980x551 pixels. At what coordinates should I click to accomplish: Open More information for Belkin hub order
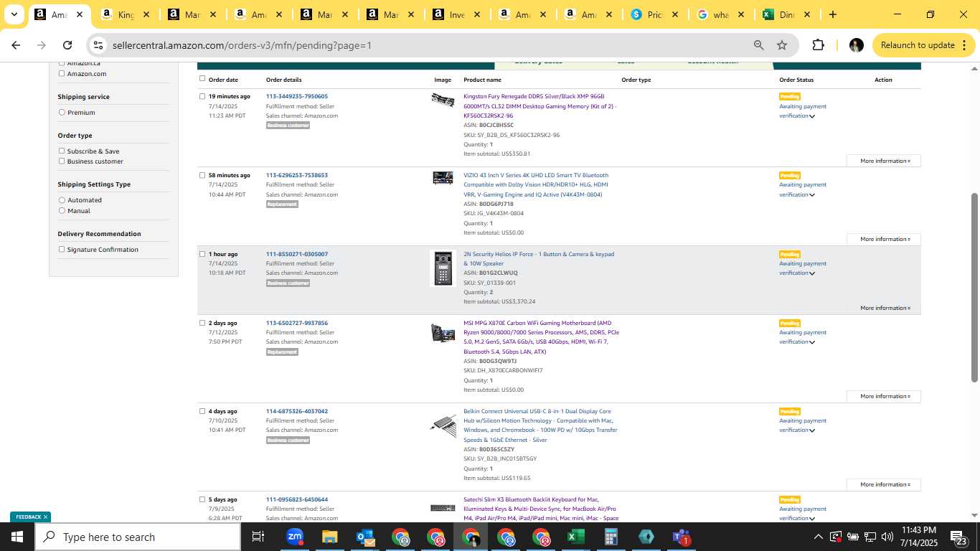[x=884, y=484]
